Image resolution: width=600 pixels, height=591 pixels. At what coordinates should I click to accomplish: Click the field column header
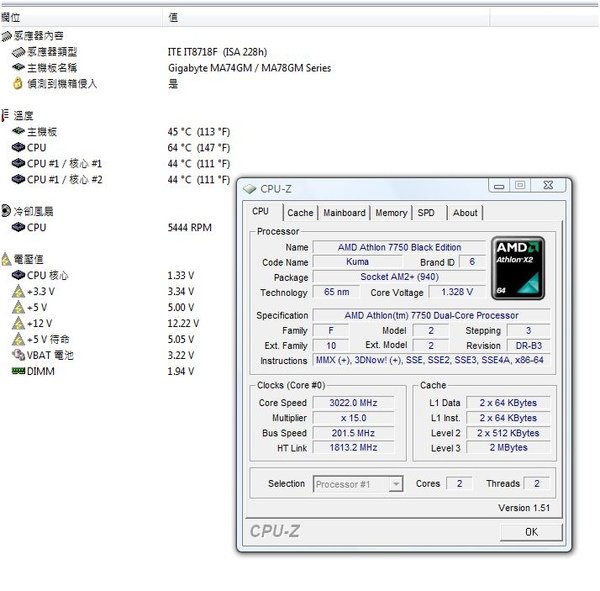click(x=82, y=18)
